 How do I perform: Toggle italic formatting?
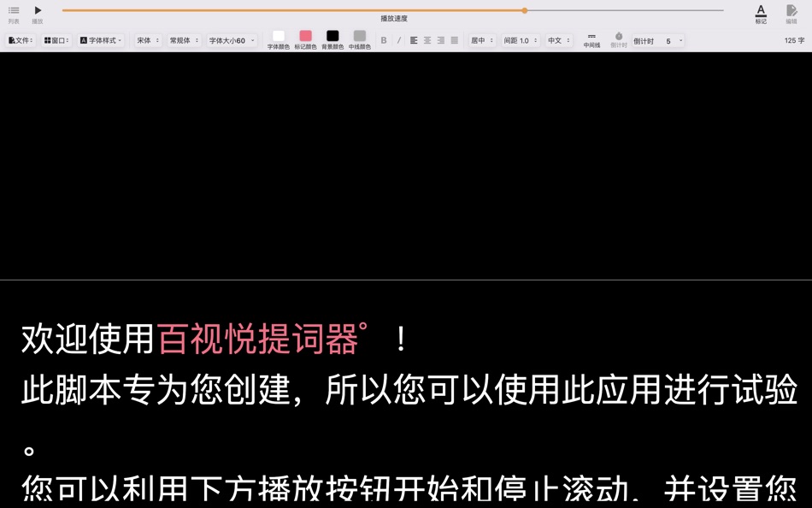[x=399, y=40]
